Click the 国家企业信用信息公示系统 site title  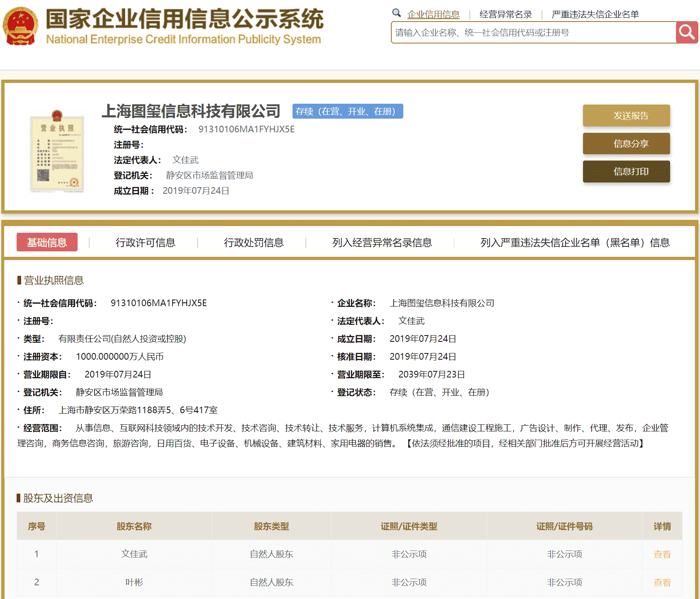[185, 19]
